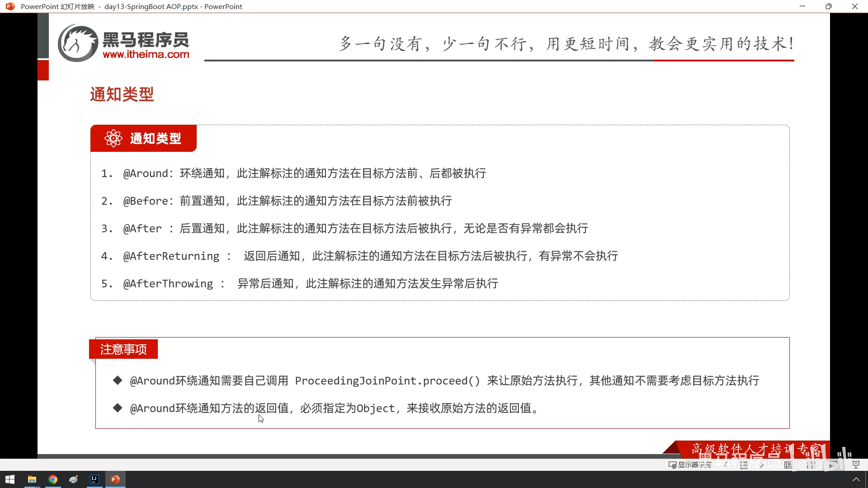Screen dimensions: 868x488
Task: Minimize the PowerPoint window
Action: coord(802,6)
